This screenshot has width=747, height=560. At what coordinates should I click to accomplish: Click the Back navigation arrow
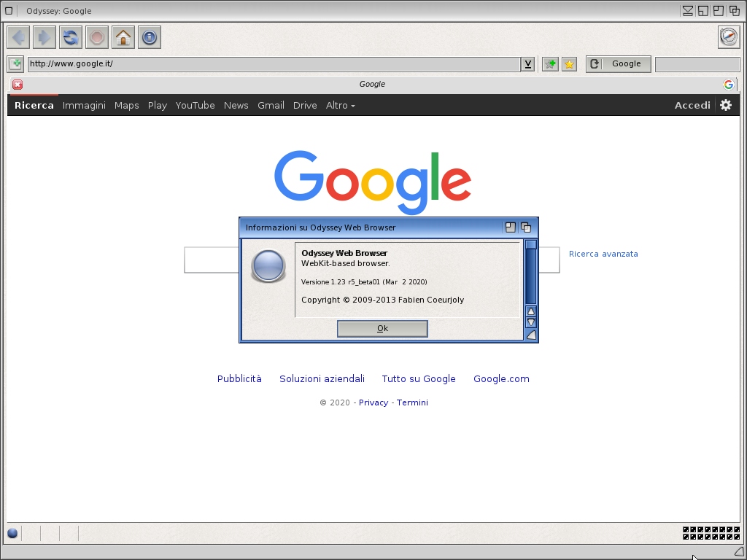[x=18, y=37]
